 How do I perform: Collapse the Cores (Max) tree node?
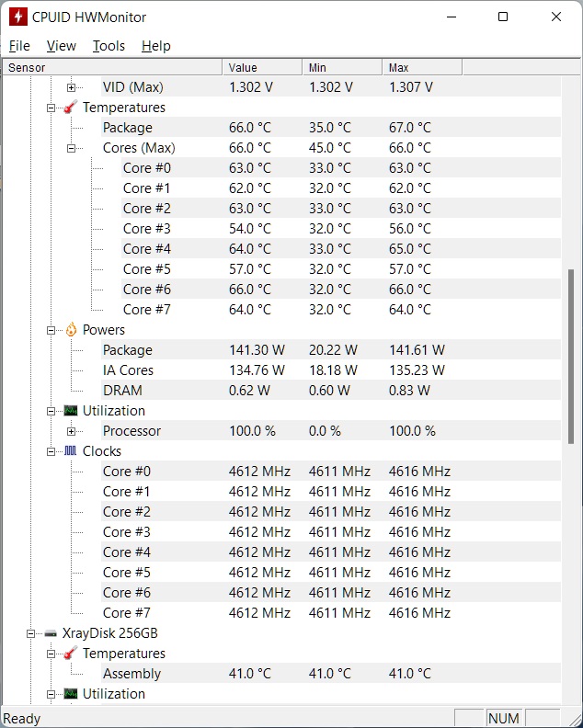72,148
